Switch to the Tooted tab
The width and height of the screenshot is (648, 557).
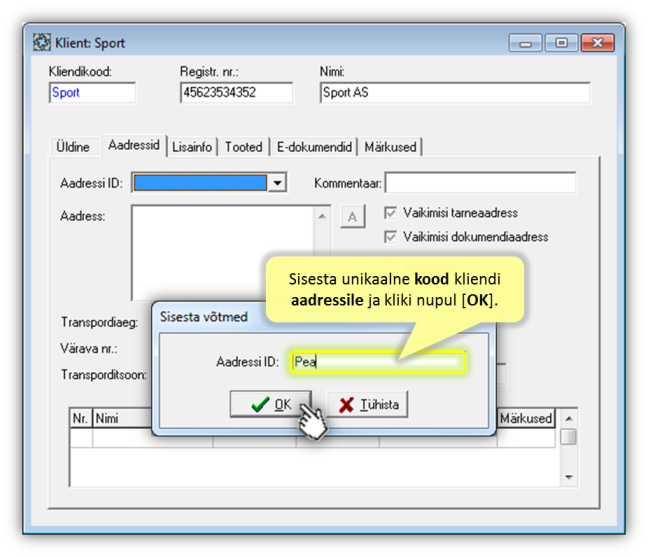tap(243, 147)
